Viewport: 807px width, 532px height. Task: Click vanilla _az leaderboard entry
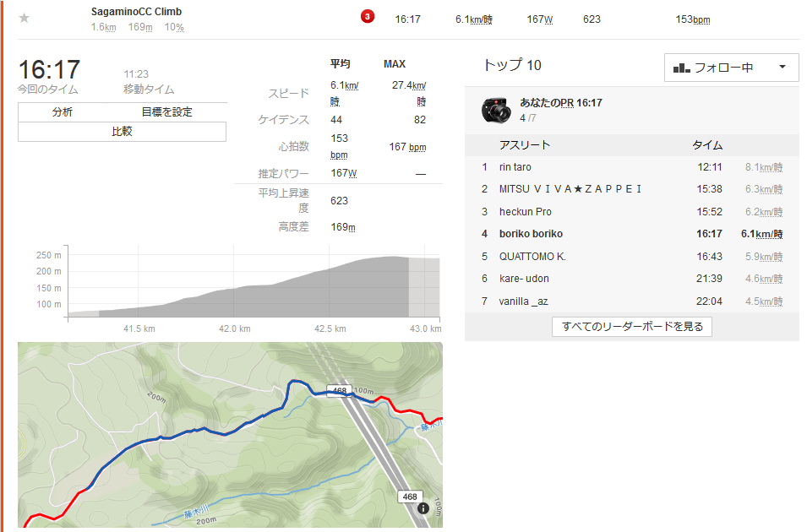[x=523, y=301]
